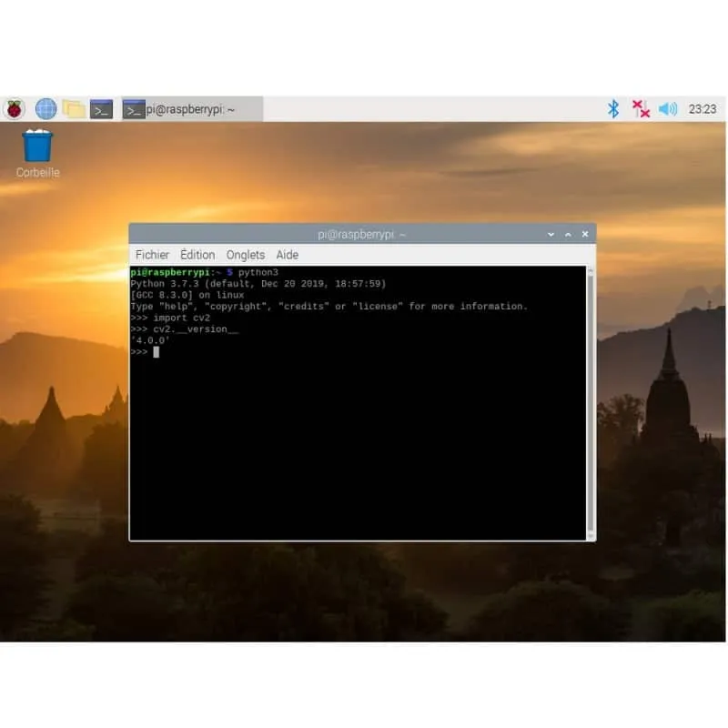The image size is (728, 728).
Task: Click the Bluetooth icon in the system tray
Action: tap(613, 109)
